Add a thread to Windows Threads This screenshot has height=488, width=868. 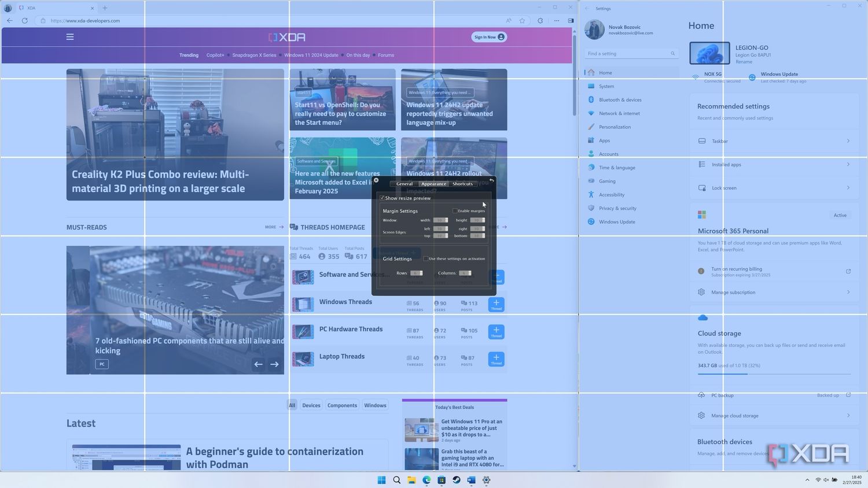point(496,304)
